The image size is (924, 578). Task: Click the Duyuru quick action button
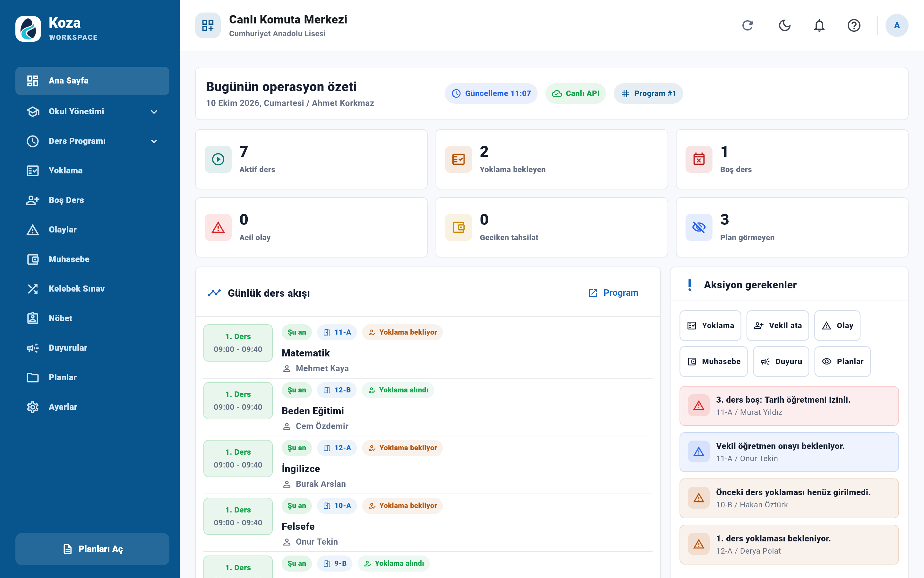tap(781, 361)
